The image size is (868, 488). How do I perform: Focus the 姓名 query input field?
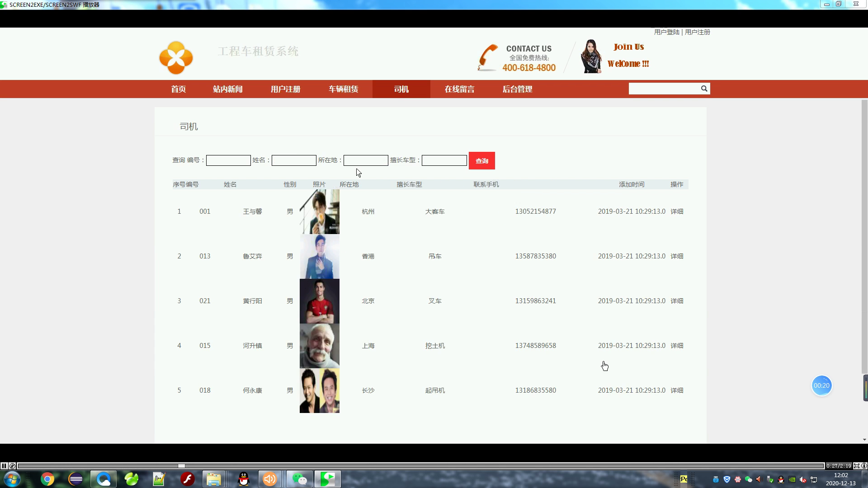tap(294, 160)
